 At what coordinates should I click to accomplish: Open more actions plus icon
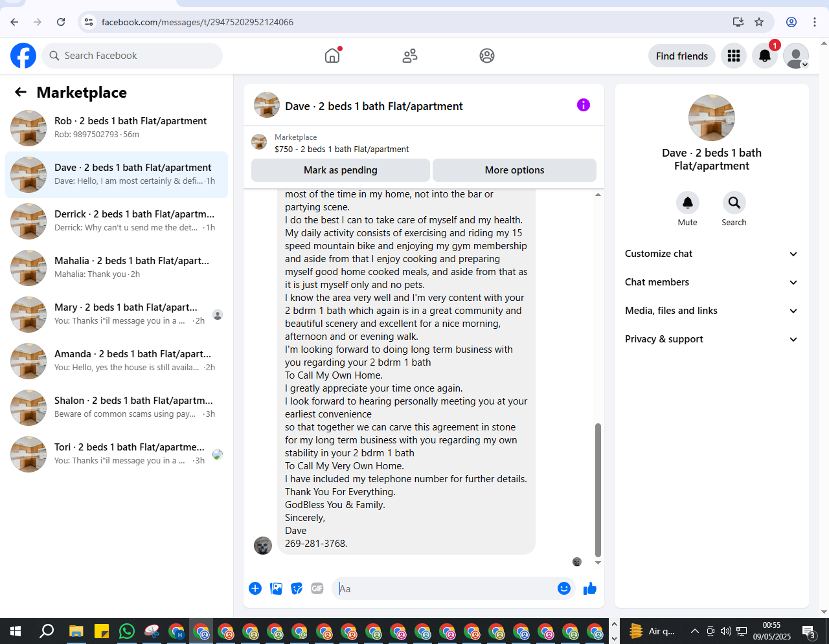[255, 588]
